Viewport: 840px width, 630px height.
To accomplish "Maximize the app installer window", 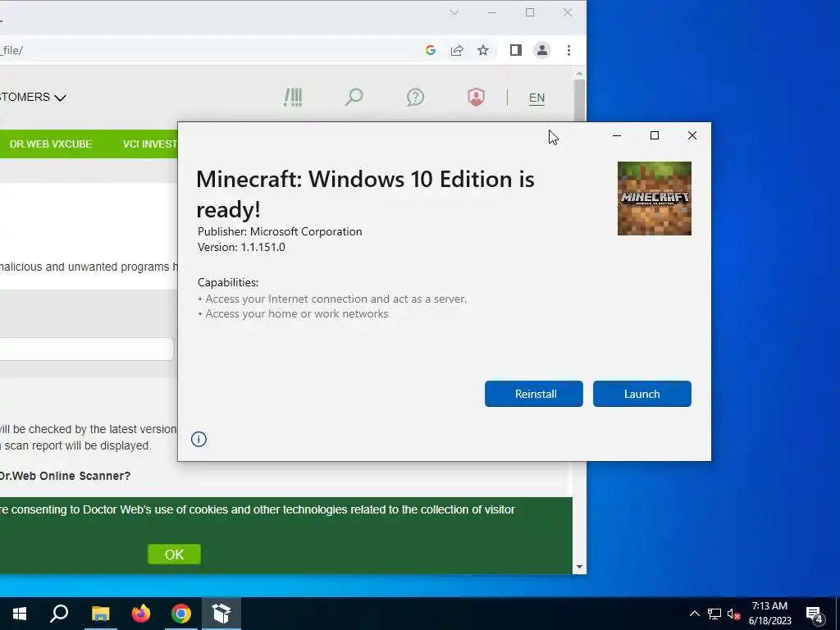I will click(x=654, y=135).
